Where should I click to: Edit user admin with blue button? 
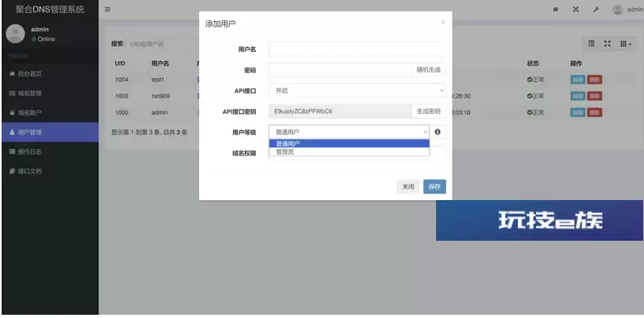point(577,112)
